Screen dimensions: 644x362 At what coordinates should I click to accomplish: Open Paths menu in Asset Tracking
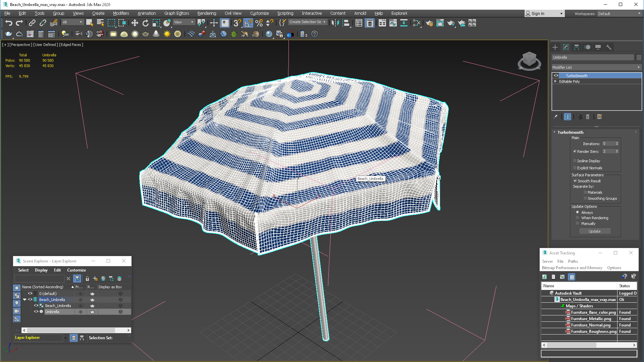click(x=573, y=261)
